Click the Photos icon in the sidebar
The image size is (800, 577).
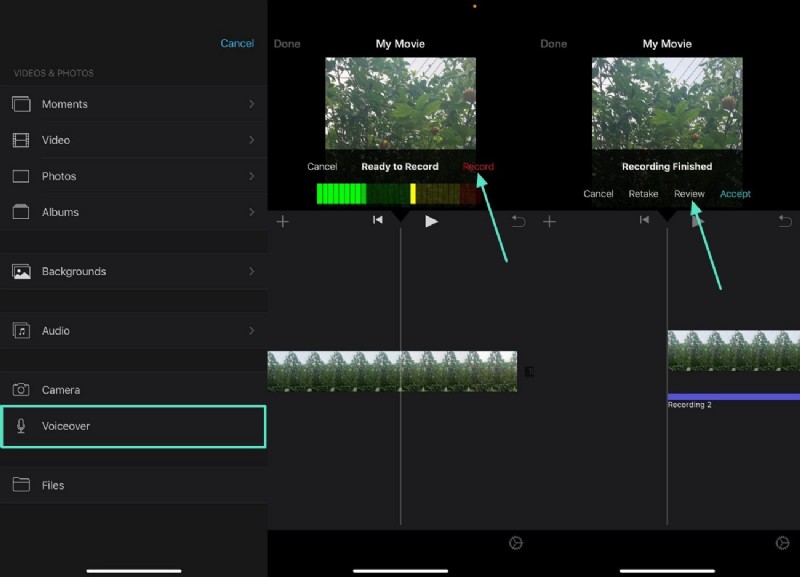coord(22,175)
